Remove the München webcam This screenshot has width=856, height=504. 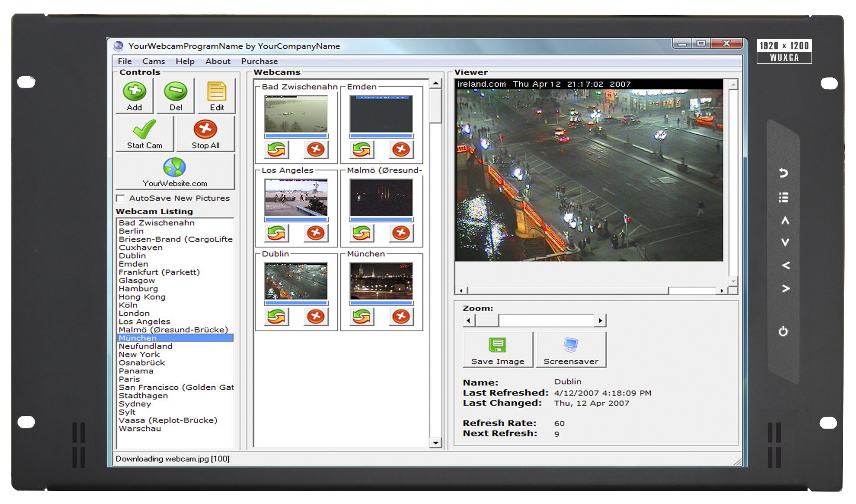click(x=401, y=317)
